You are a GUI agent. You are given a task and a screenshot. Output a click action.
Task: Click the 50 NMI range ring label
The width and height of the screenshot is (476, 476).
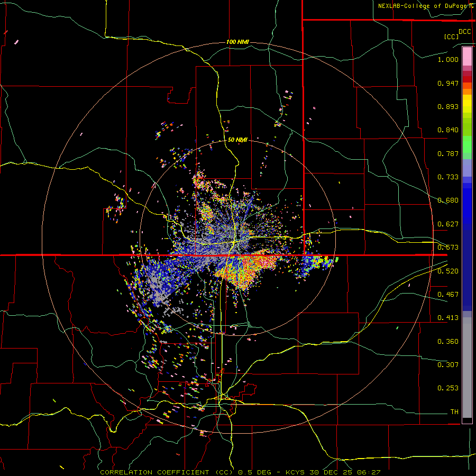237,140
